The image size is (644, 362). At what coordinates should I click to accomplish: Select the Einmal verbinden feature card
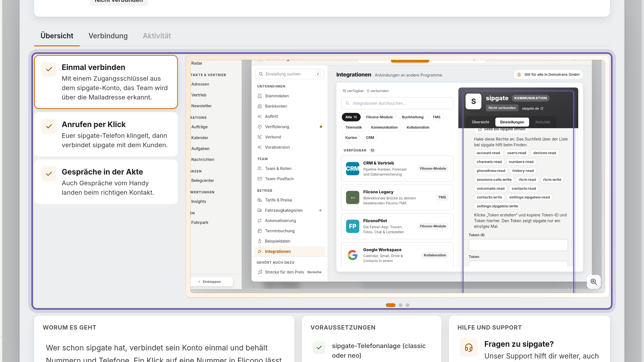[106, 82]
